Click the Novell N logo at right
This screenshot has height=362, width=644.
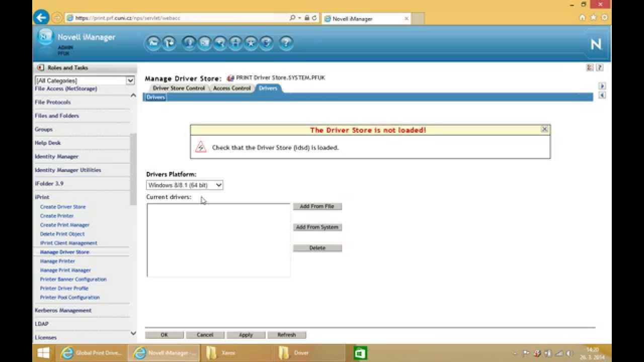(x=596, y=44)
